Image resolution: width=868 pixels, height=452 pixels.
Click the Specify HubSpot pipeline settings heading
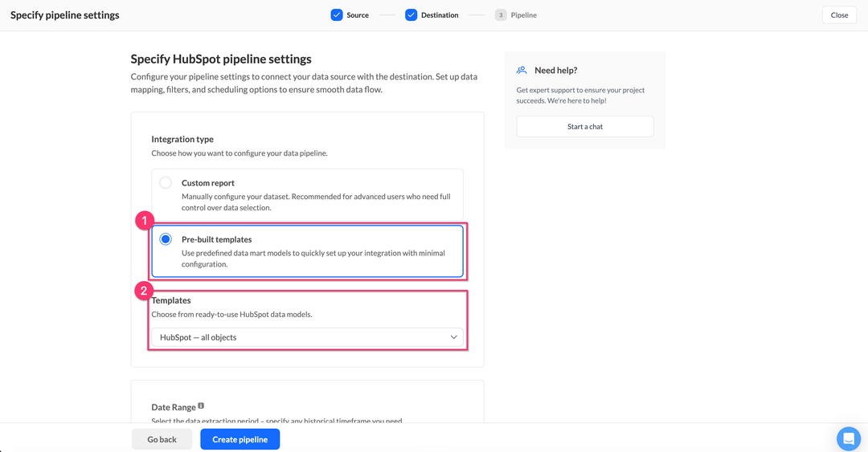(221, 59)
